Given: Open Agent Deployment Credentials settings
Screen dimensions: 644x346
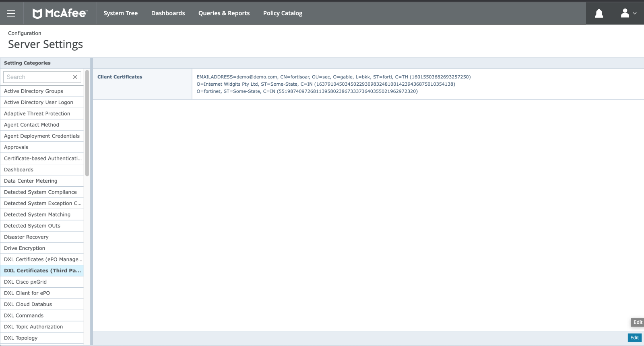Looking at the screenshot, I should 42,136.
